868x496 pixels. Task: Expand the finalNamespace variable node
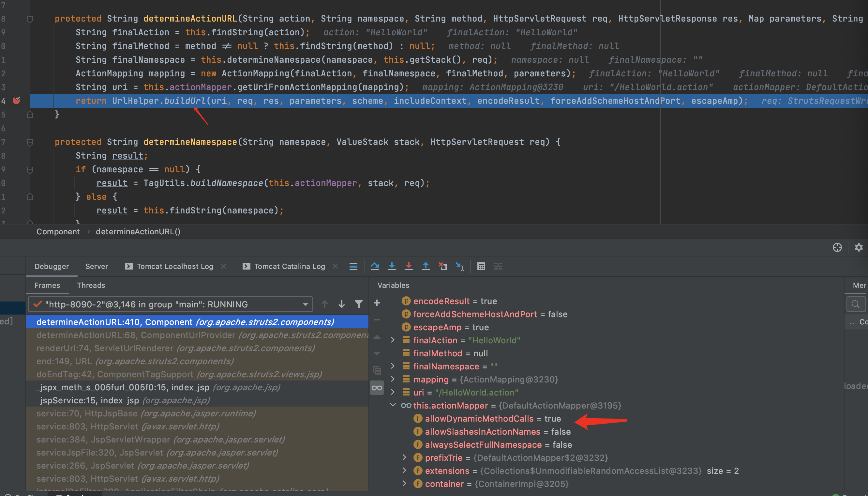(x=393, y=366)
